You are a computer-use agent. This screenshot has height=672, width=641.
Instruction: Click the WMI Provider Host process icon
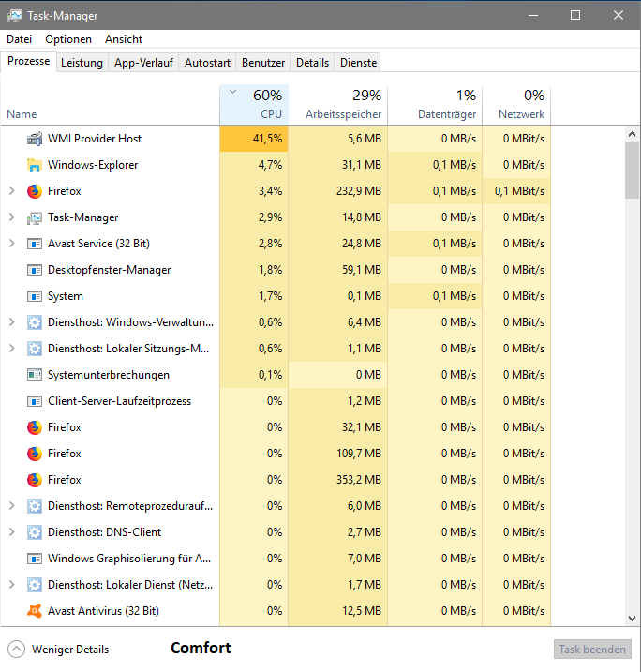point(35,139)
